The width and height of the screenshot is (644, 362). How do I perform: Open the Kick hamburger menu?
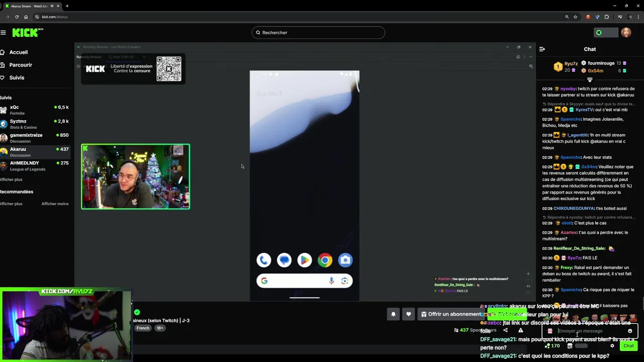coord(3,33)
